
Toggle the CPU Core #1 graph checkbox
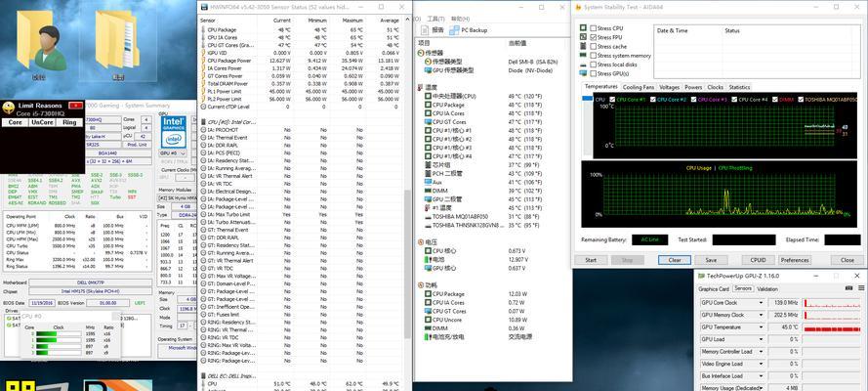click(x=612, y=100)
